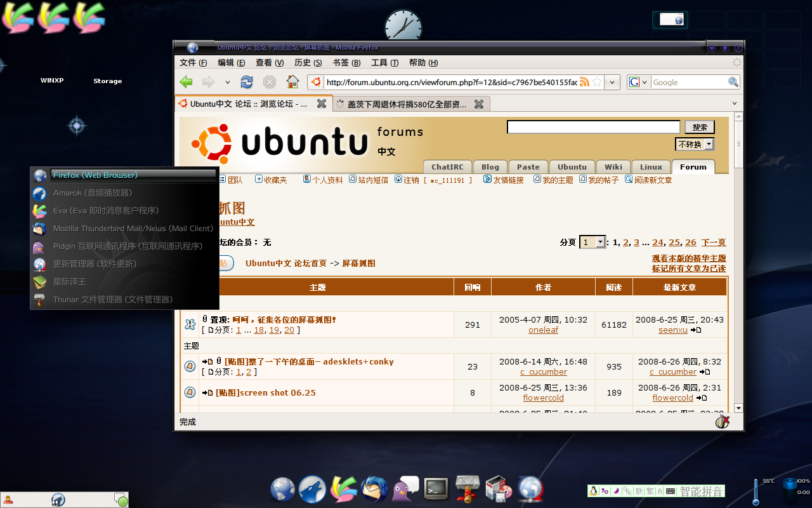This screenshot has height=508, width=812.
Task: Open back/forward history dropdown arrow
Action: (228, 82)
